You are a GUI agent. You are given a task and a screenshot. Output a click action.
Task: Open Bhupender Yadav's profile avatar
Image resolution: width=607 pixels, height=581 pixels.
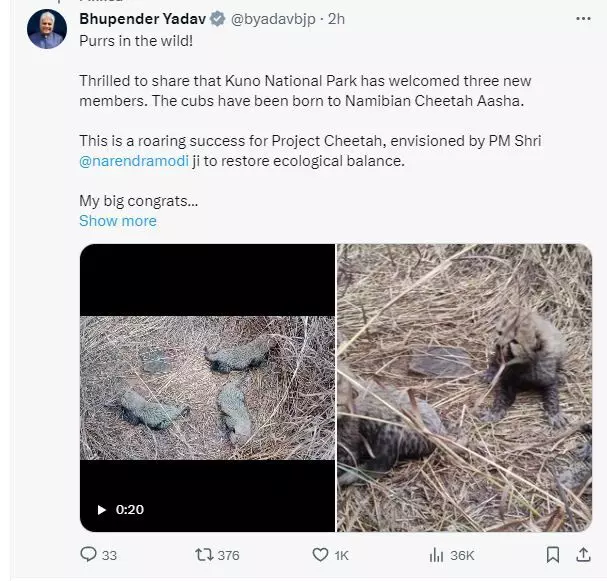click(46, 29)
